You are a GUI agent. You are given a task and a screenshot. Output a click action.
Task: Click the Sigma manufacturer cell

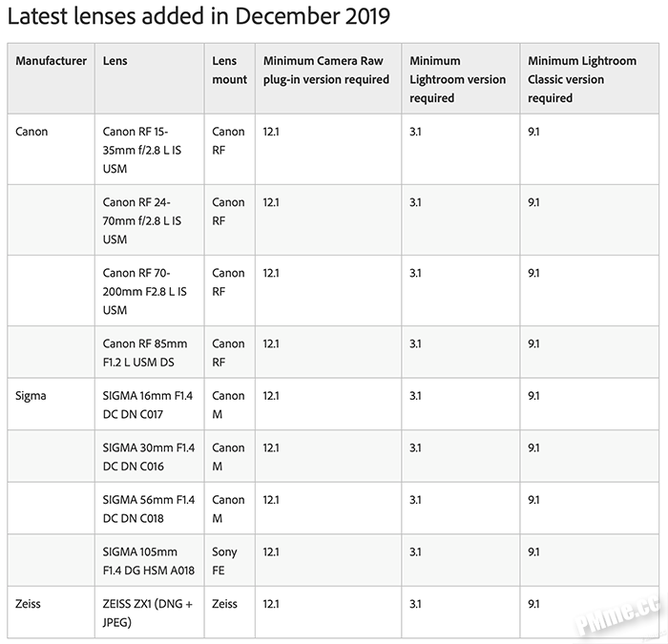coord(31,396)
